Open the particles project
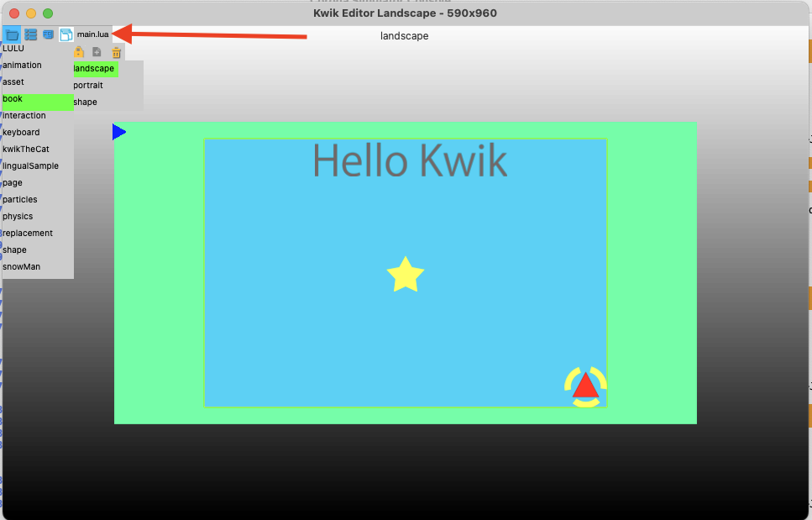The image size is (812, 520). [x=20, y=199]
